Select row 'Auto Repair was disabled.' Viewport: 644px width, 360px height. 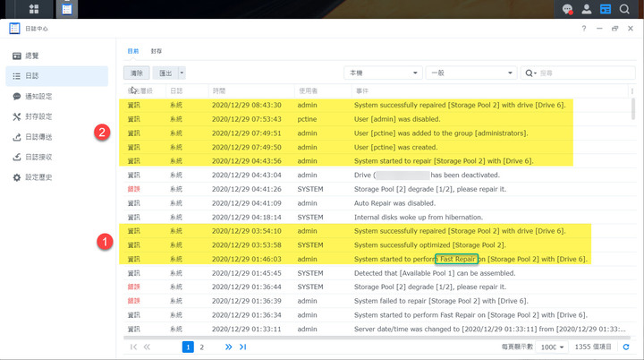point(377,203)
